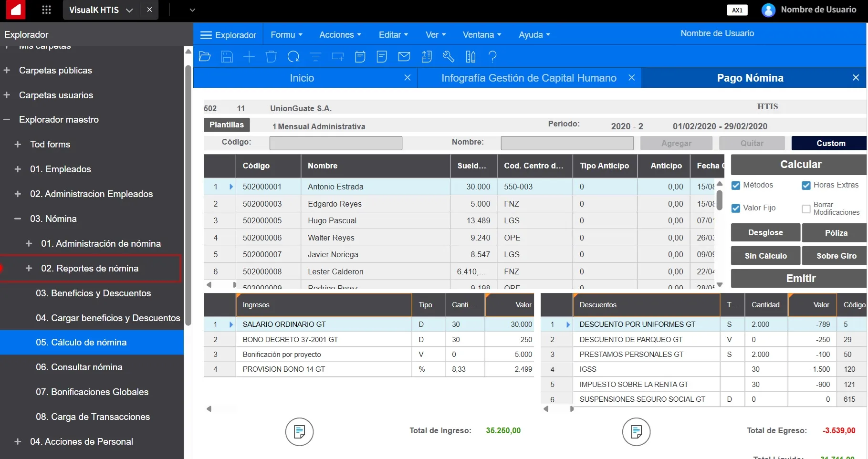Viewport: 868px width, 459px height.
Task: Click the refresh icon in toolbar
Action: click(x=293, y=57)
